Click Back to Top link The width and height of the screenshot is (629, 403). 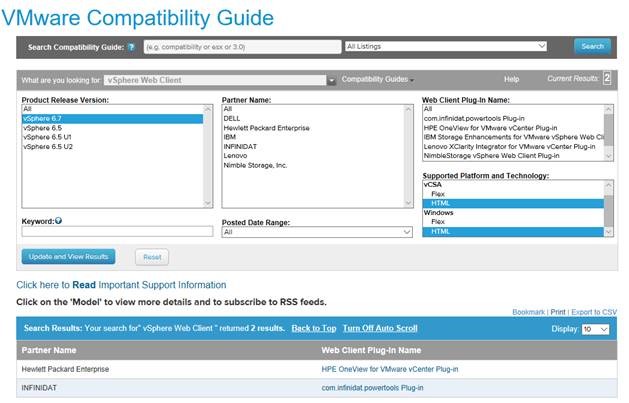pos(314,328)
